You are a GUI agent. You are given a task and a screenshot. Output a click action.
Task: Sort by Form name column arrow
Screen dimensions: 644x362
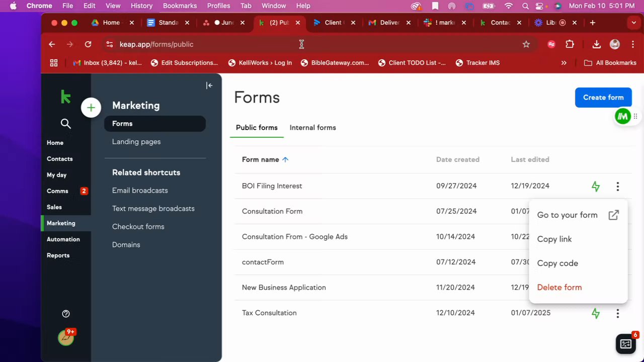[285, 160]
